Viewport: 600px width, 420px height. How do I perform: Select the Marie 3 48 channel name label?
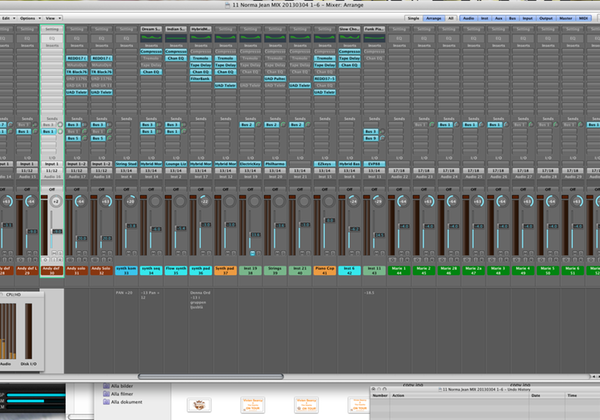(x=498, y=270)
